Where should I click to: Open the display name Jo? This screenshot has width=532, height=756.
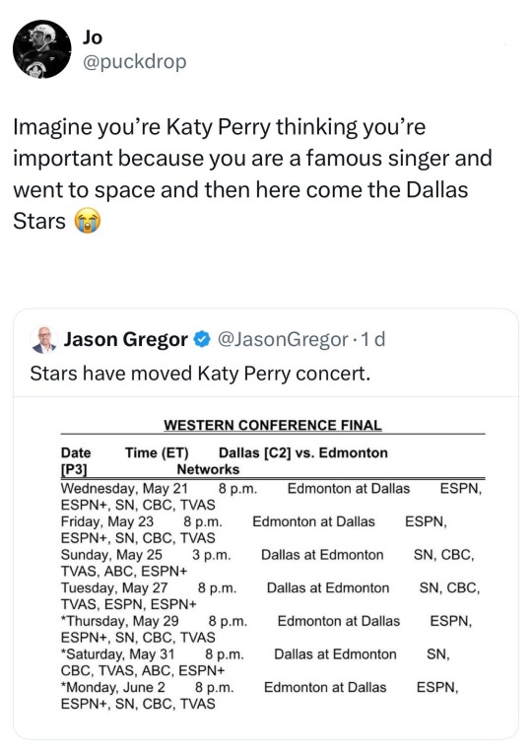tap(93, 37)
